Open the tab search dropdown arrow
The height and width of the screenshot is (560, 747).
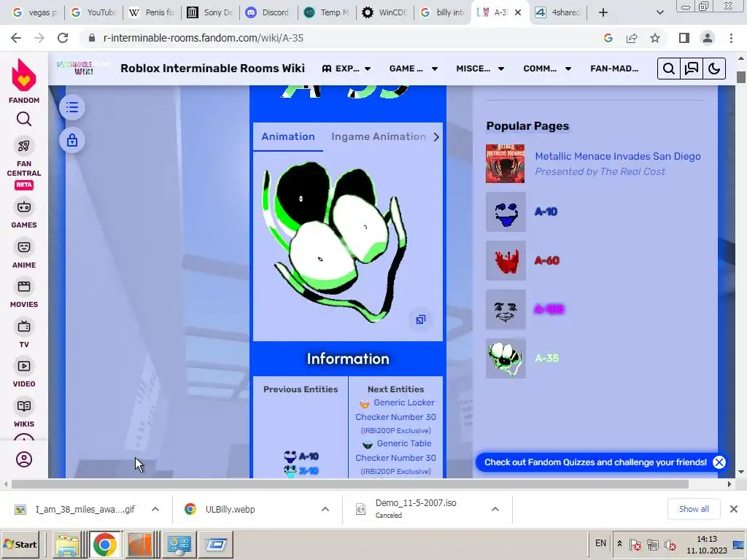659,12
